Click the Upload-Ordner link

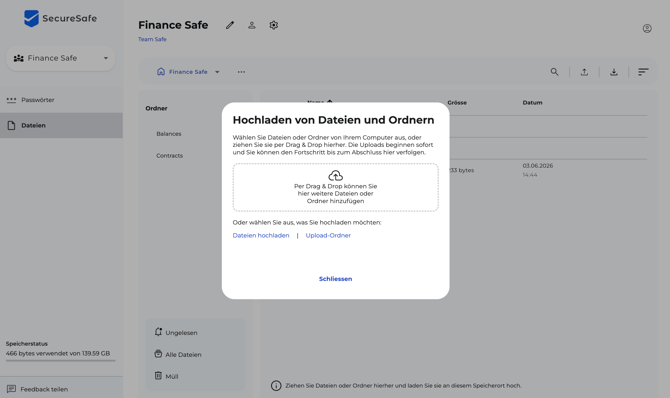tap(328, 236)
